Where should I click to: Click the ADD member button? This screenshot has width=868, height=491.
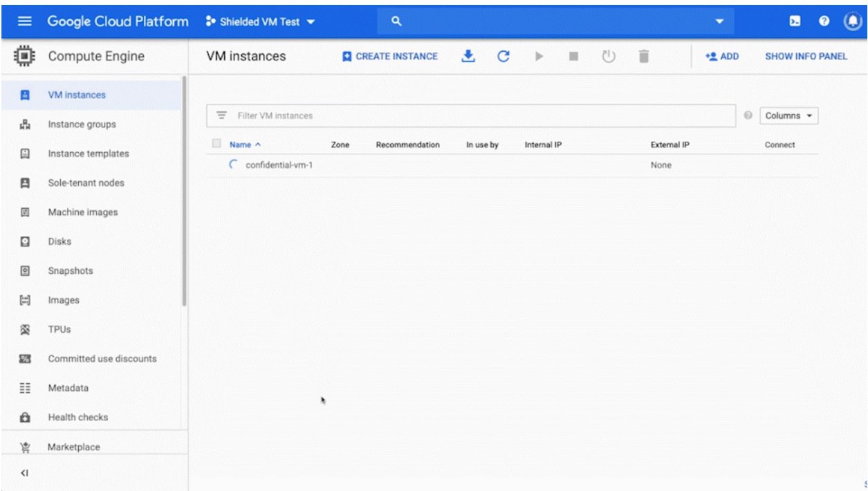click(x=721, y=57)
